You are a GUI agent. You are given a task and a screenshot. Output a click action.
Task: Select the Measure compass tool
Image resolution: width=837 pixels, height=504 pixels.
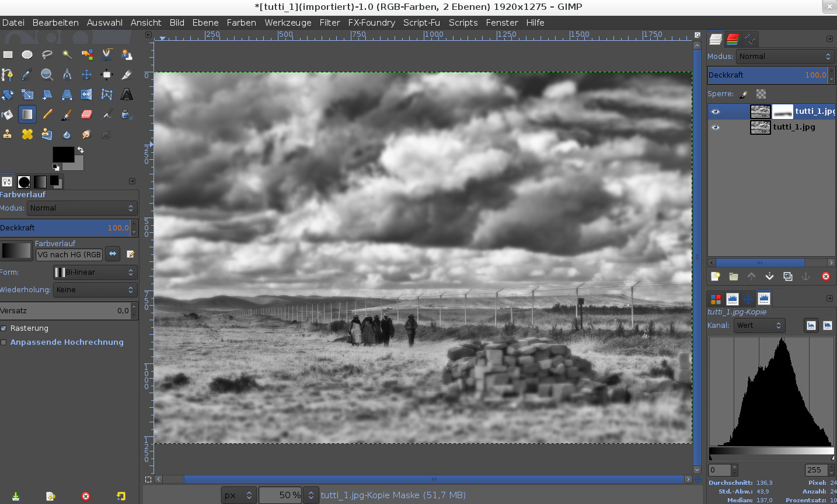click(x=67, y=75)
